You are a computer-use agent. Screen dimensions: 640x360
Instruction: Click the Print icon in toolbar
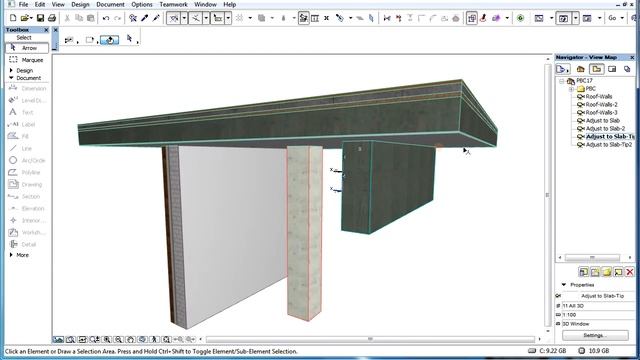tap(52, 18)
